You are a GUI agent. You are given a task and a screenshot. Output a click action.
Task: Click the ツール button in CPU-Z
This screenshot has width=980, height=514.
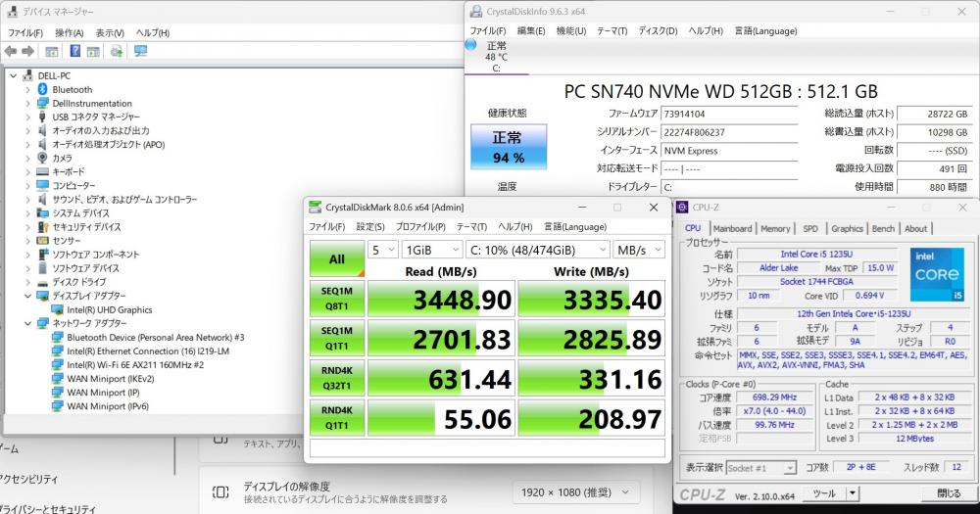[824, 493]
